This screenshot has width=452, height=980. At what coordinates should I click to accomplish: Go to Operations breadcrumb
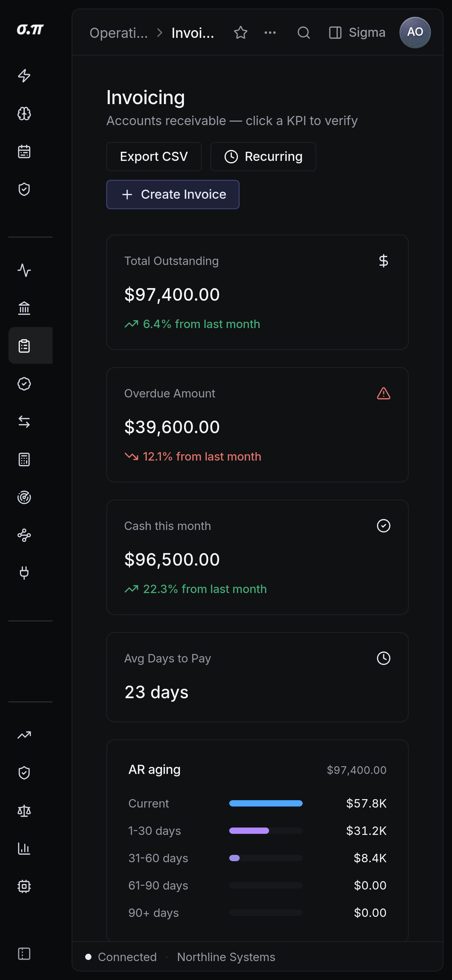tap(119, 33)
